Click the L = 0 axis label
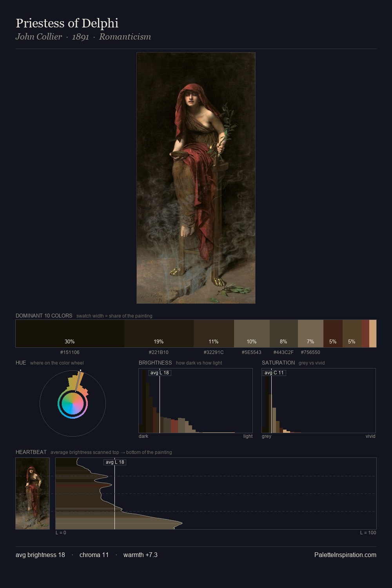The height and width of the screenshot is (588, 392). coord(61,533)
